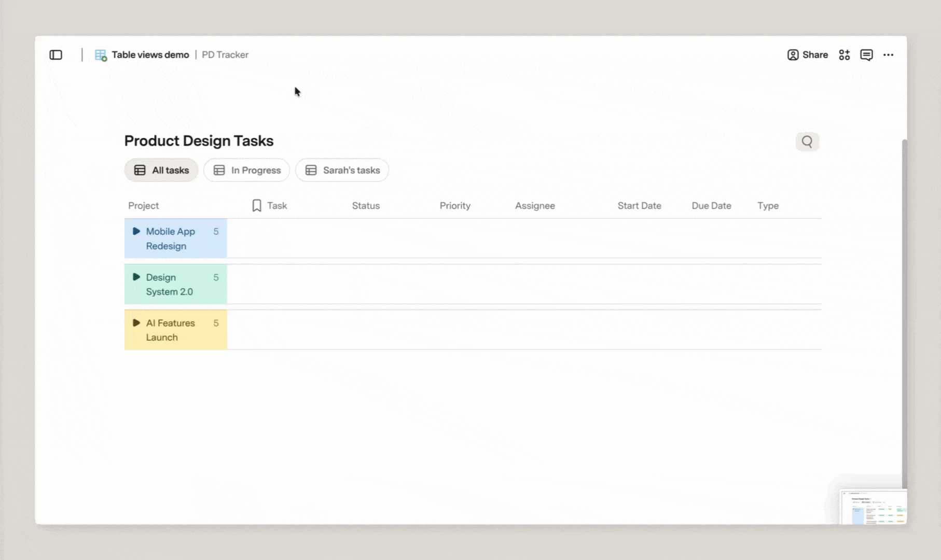The height and width of the screenshot is (560, 941).
Task: Open the apps grid plus icon
Action: [845, 55]
